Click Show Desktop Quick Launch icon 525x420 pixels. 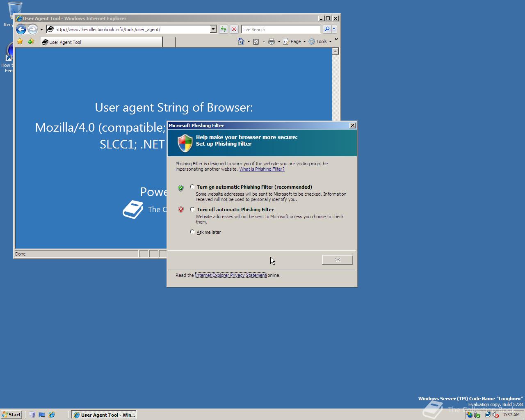coord(42,415)
